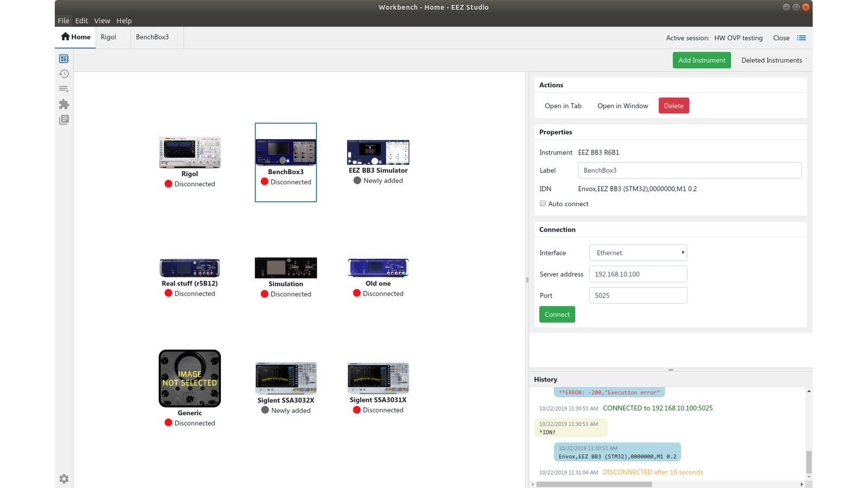868x488 pixels.
Task: Click the HW OVP testing session name
Action: coord(738,38)
